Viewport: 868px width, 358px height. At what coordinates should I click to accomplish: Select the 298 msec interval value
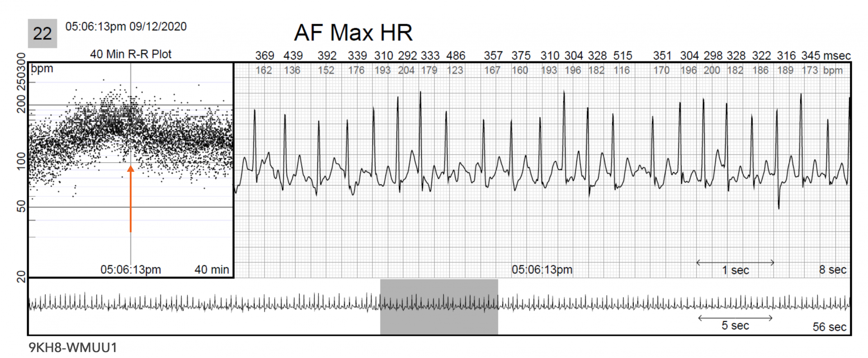point(713,56)
